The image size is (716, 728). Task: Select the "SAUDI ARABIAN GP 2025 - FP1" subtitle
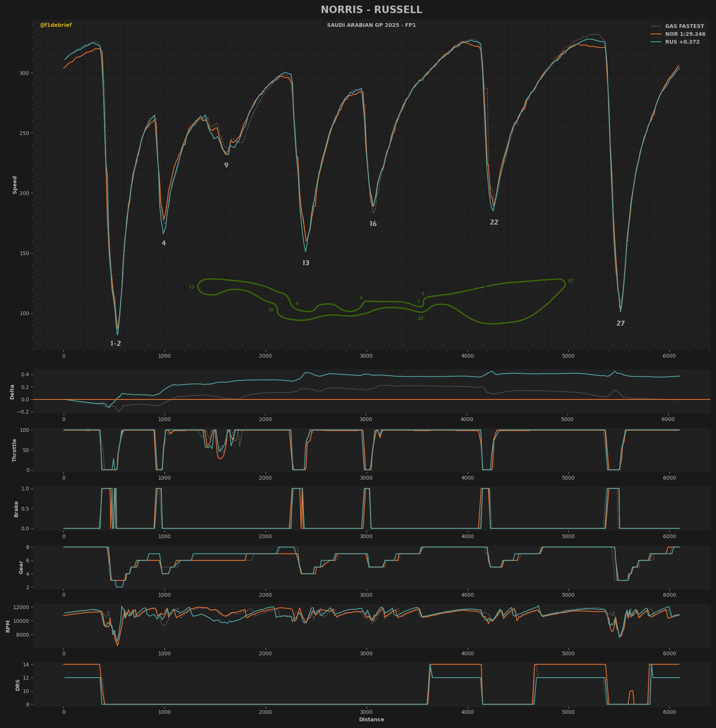click(x=371, y=25)
